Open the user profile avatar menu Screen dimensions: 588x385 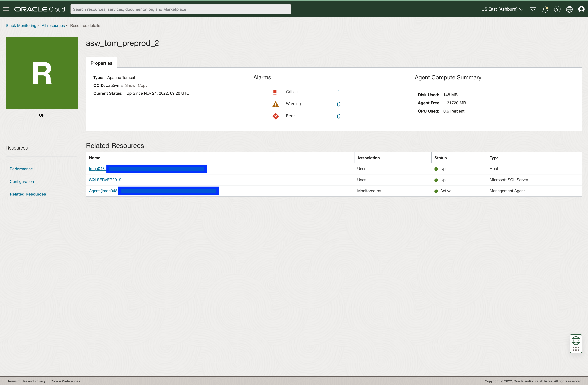pos(581,9)
